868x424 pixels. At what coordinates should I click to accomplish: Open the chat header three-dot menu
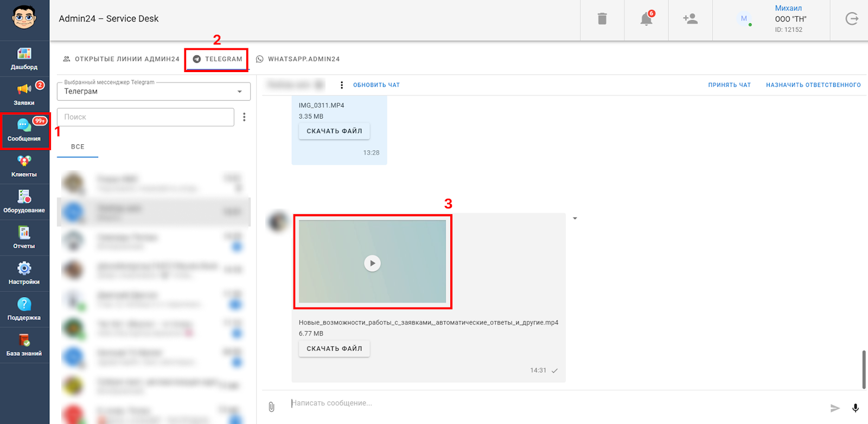pyautogui.click(x=341, y=85)
